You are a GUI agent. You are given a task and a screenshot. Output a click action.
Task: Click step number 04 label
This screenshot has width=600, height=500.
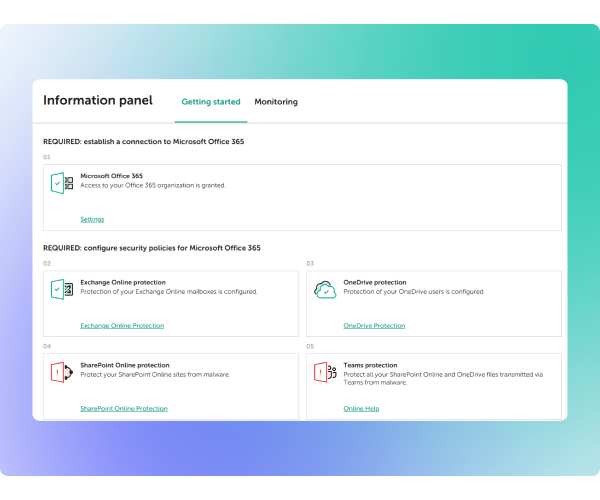click(47, 346)
